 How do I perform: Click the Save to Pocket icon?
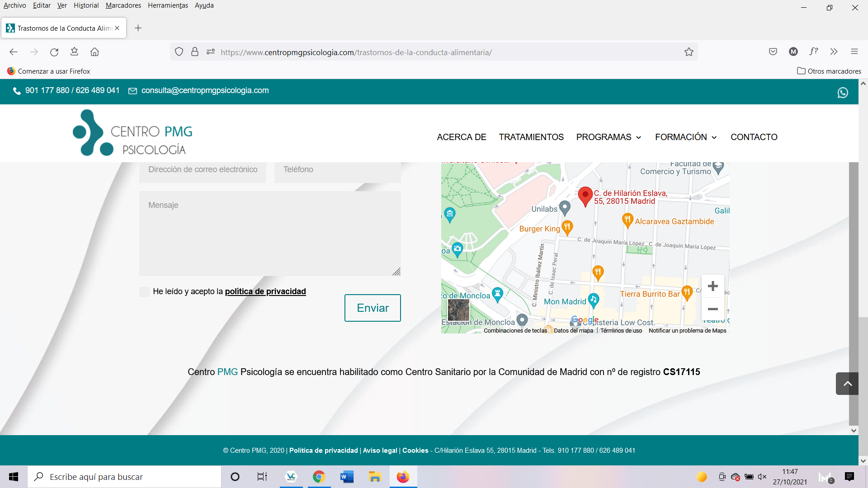point(773,52)
